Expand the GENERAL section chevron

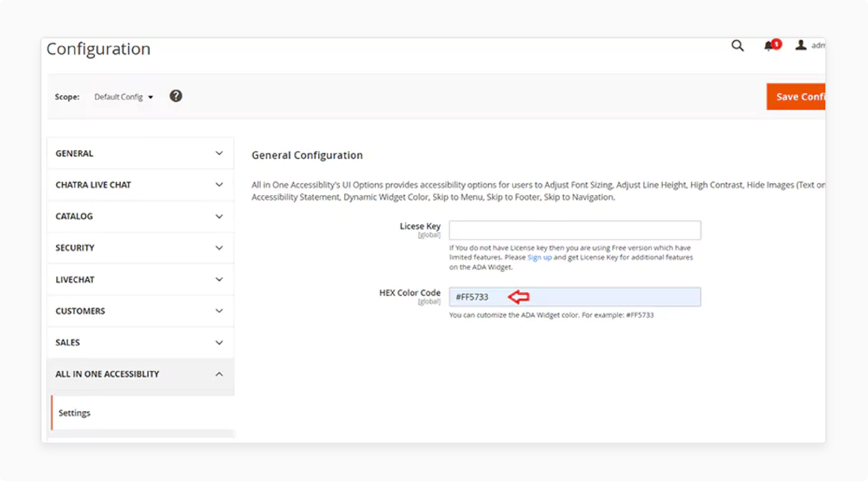pos(219,153)
